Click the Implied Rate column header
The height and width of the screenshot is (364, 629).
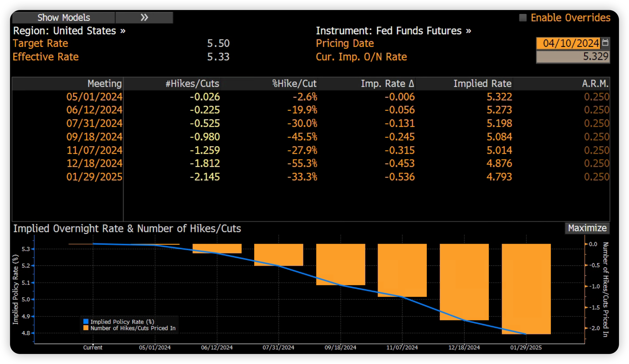(482, 83)
